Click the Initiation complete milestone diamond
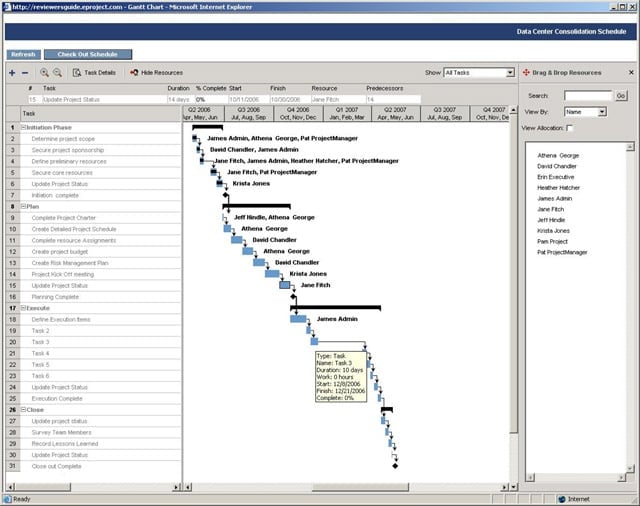The height and width of the screenshot is (506, 640). coord(226,195)
